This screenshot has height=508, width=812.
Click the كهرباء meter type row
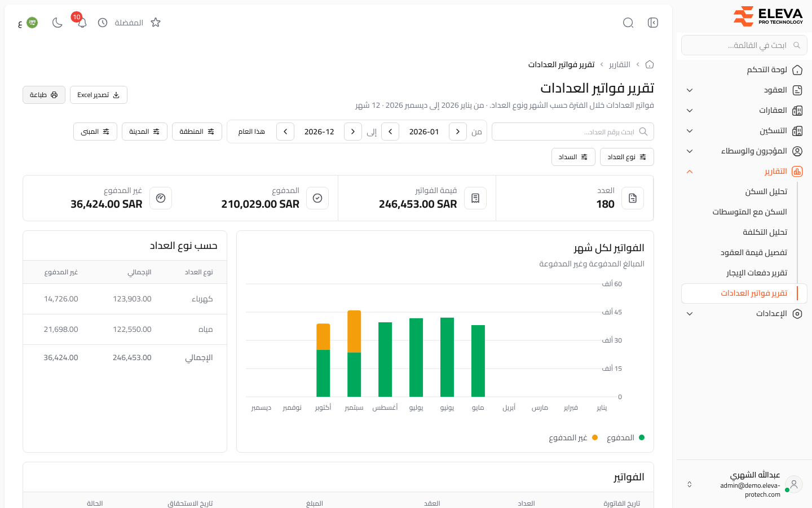125,299
